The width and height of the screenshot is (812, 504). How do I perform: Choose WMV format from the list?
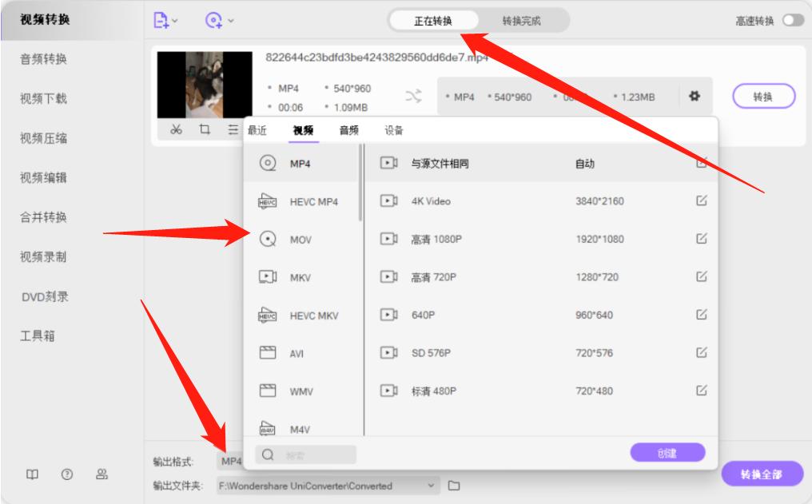[301, 391]
